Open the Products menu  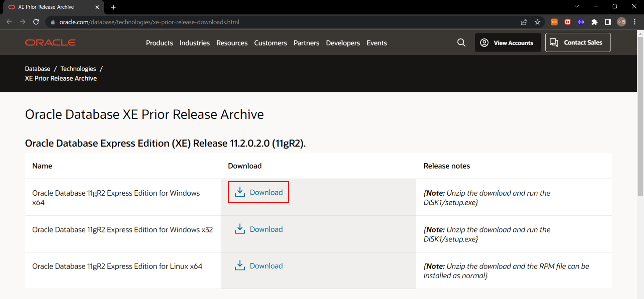[x=159, y=43]
